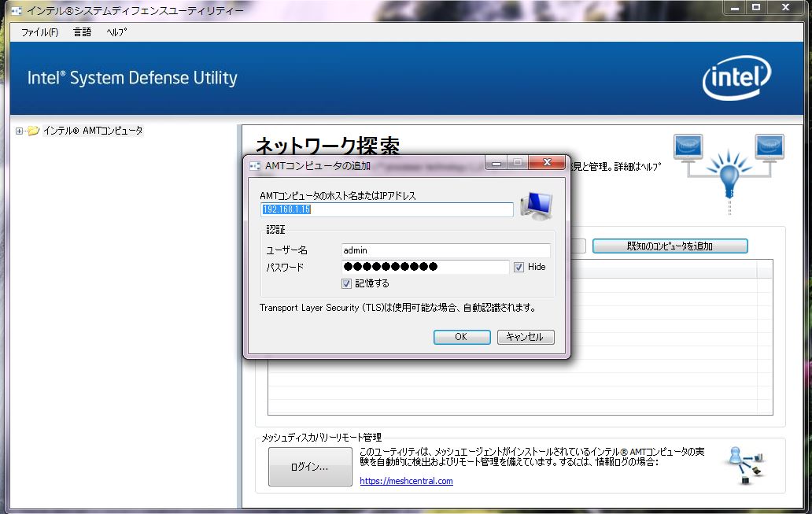Click the dialog title bar icon of AMTコンピュータの追加
This screenshot has height=514, width=812.
255,166
